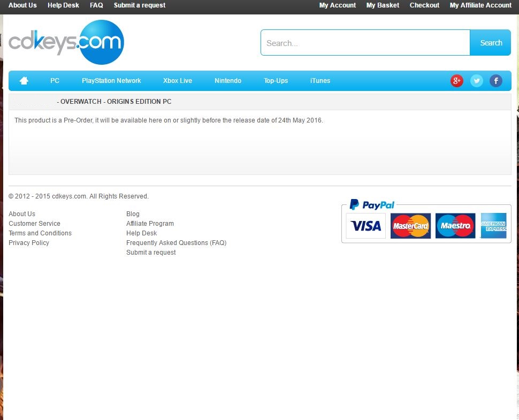
Task: Click the Pre-Order release date notice text
Action: 169,120
